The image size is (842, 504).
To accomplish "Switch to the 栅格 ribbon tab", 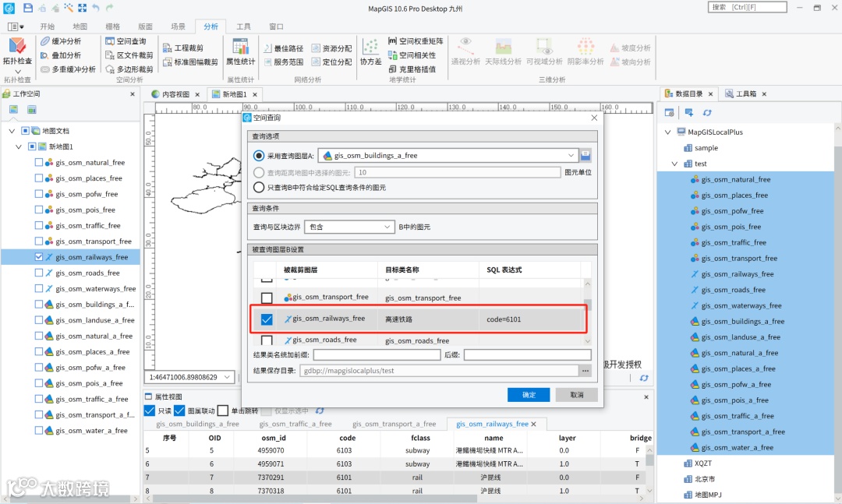I will coord(113,26).
